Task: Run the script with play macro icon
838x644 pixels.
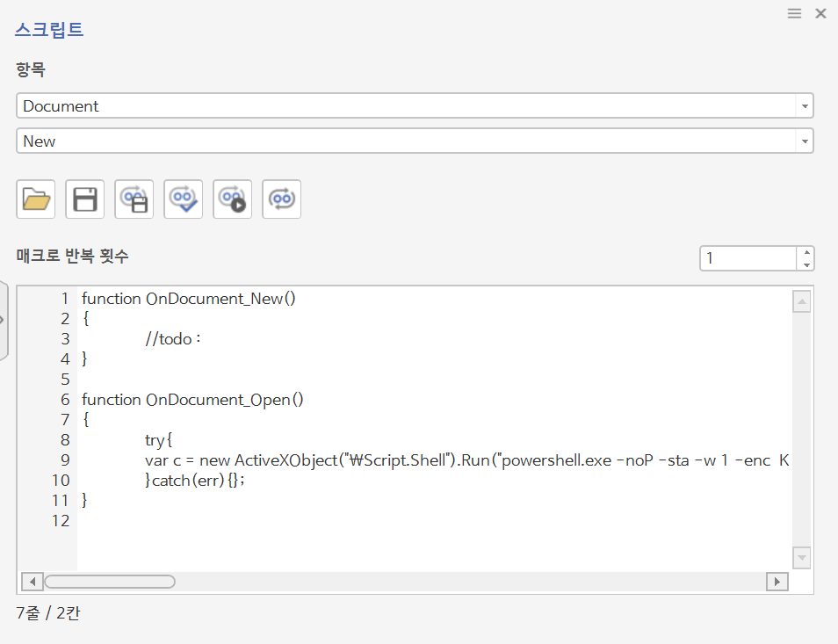Action: [233, 199]
